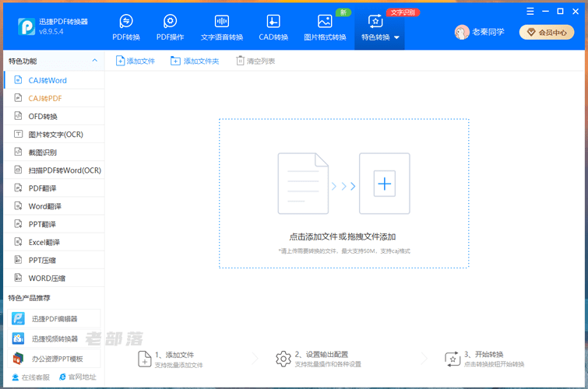Click version text v8.9.5.4
The height and width of the screenshot is (389, 588).
coord(51,31)
